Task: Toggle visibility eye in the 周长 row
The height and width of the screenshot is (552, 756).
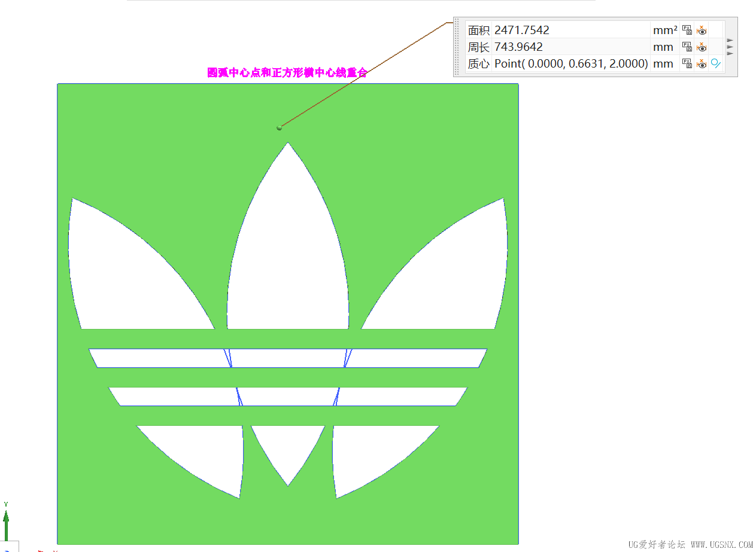Action: point(702,47)
